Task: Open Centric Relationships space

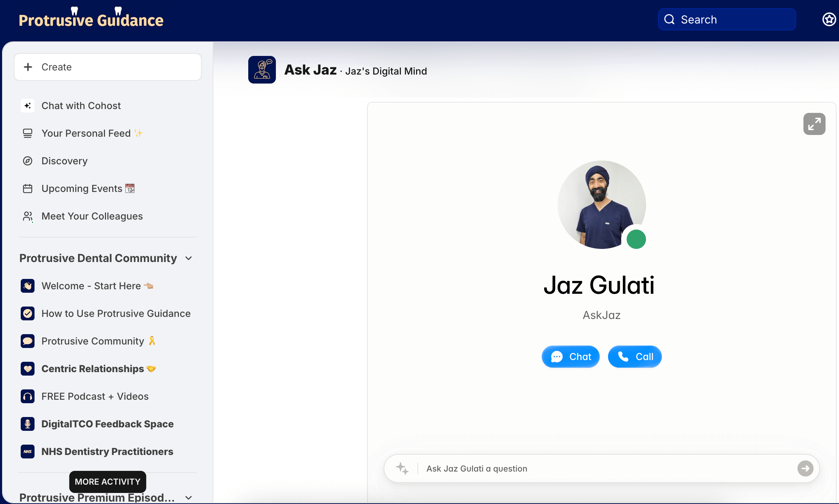Action: point(93,369)
